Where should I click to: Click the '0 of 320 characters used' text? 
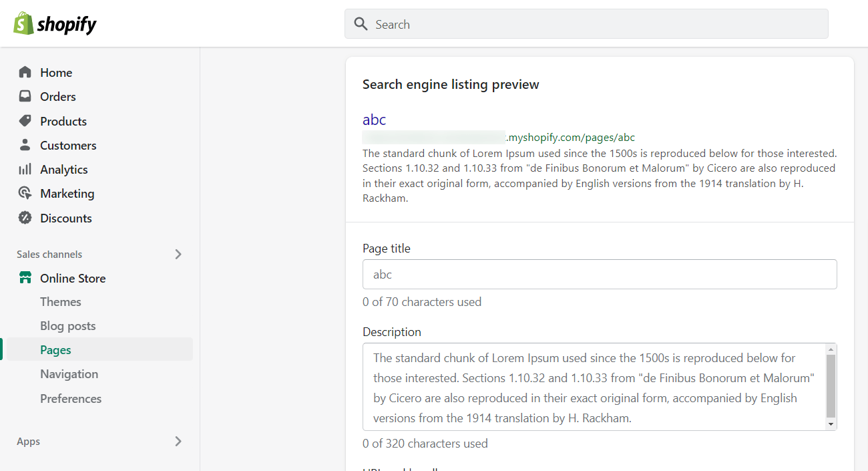[425, 444]
